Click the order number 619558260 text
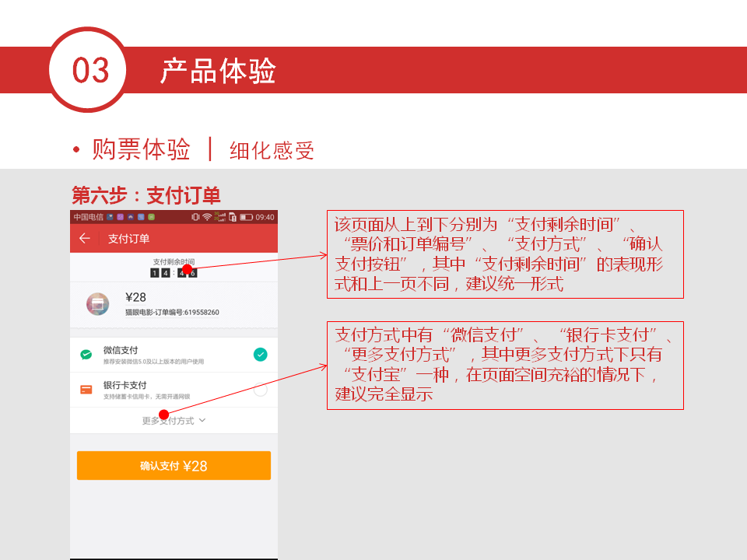This screenshot has width=747, height=560. (202, 313)
